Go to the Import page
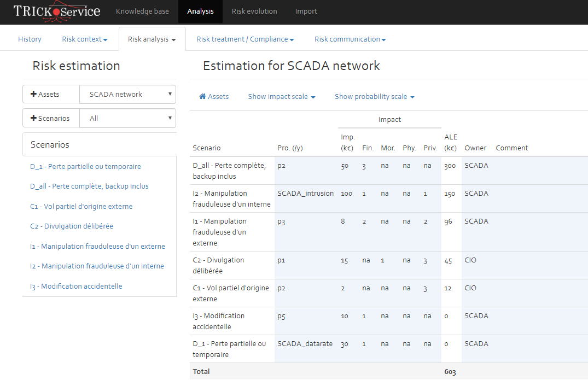The image size is (588, 380). click(x=306, y=11)
